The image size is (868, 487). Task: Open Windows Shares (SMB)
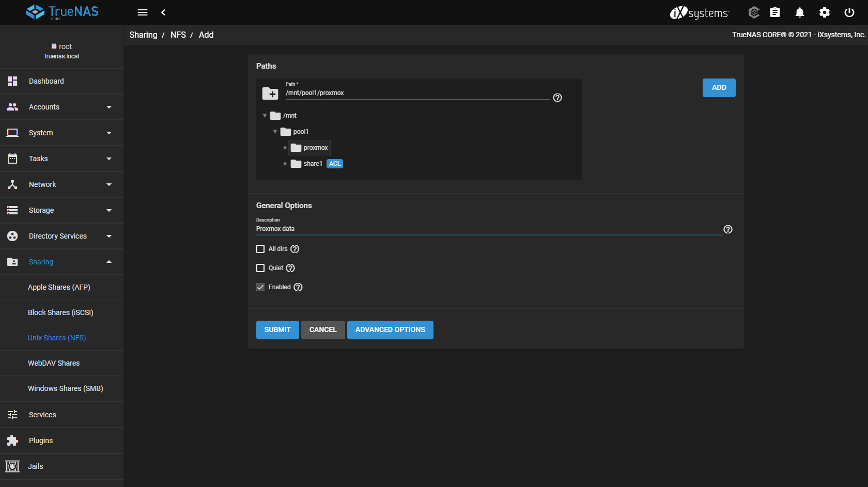(66, 388)
